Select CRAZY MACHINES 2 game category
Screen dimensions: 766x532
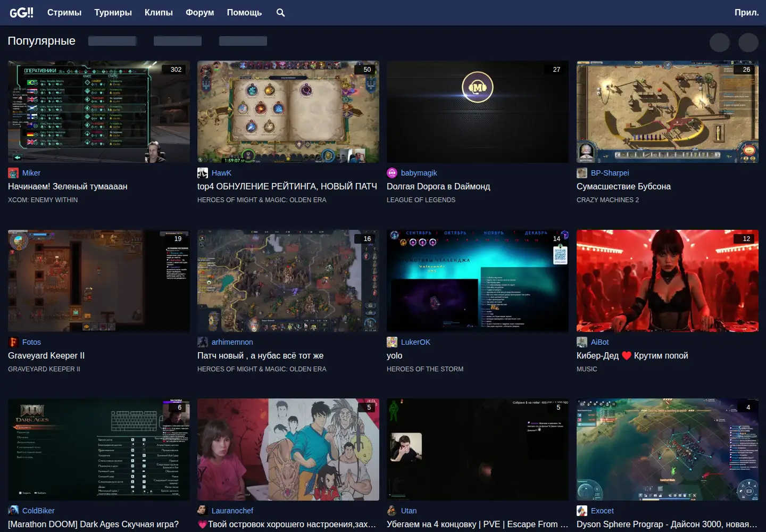tap(607, 200)
